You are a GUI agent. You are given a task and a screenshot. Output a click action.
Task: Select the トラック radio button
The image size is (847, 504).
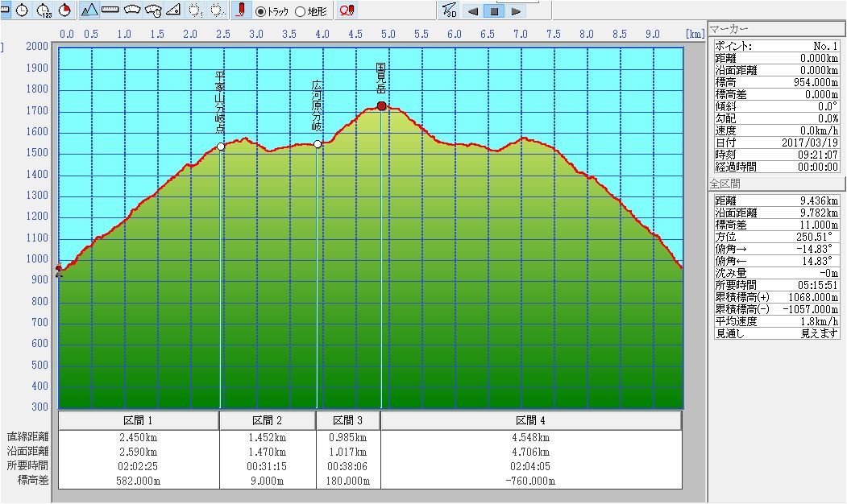pos(260,11)
